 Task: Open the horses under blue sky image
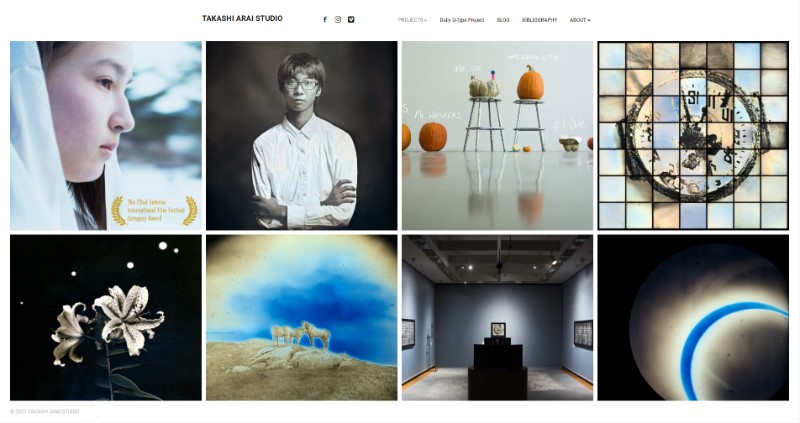click(302, 317)
